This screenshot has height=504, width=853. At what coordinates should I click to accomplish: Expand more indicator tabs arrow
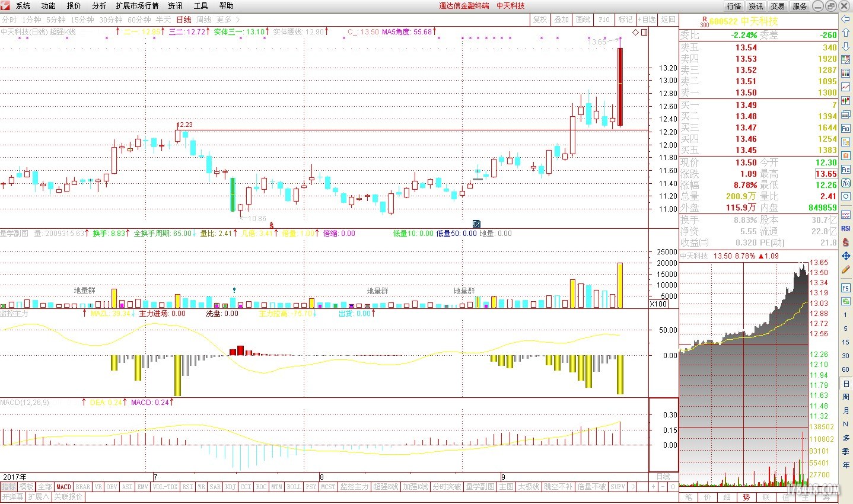633,487
